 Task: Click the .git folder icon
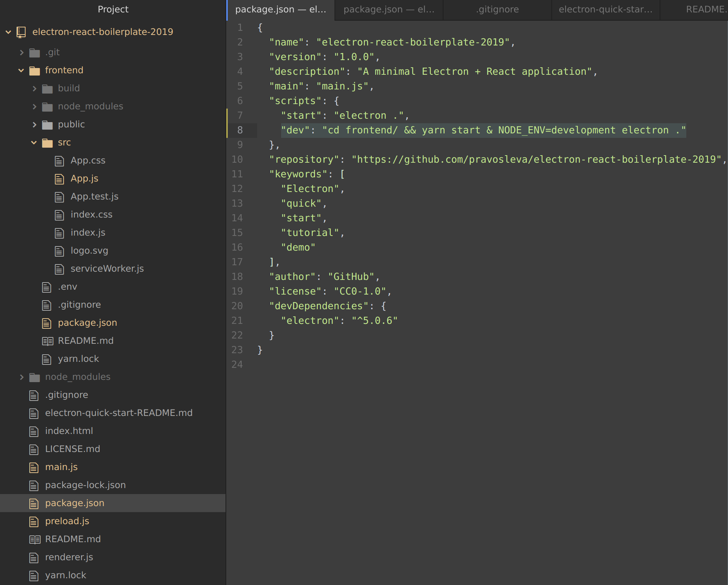(x=35, y=53)
